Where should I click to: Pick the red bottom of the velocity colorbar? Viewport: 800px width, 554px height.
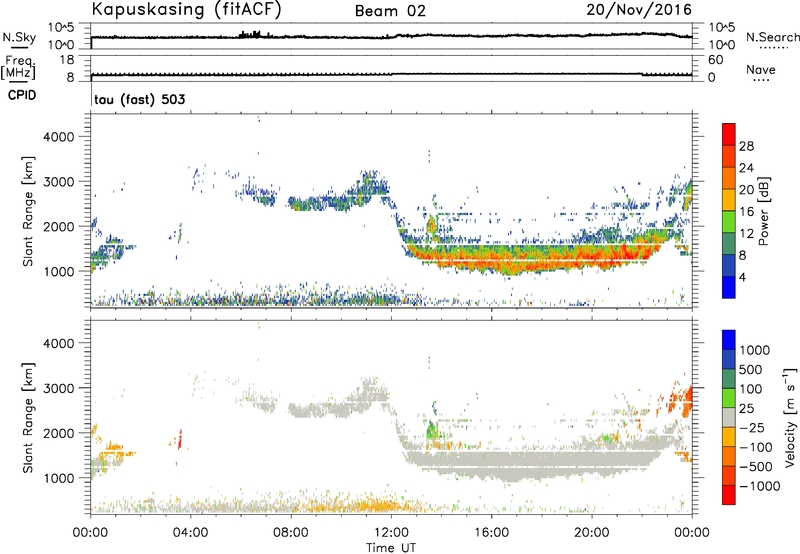tap(729, 495)
